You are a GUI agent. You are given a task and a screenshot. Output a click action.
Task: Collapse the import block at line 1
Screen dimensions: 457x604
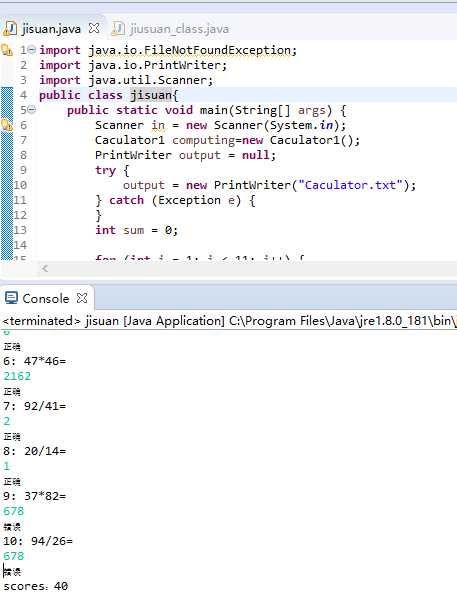[32, 50]
